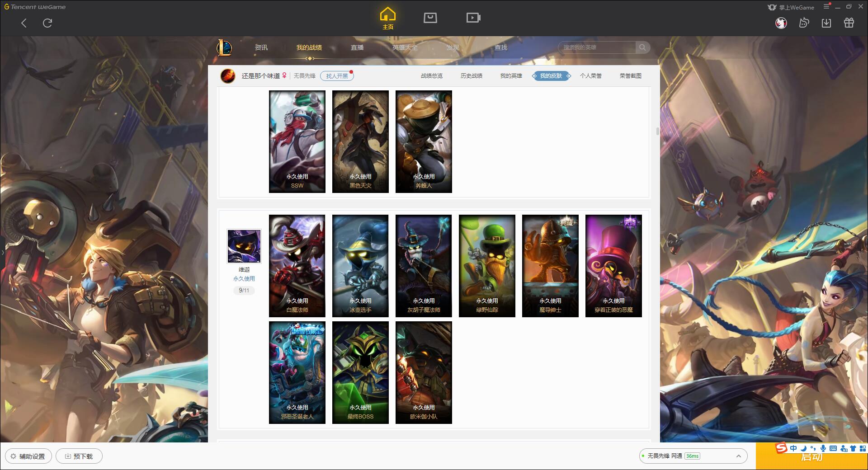This screenshot has height=470, width=868.
Task: Open 个人荣誉 sub-tab
Action: (591, 76)
